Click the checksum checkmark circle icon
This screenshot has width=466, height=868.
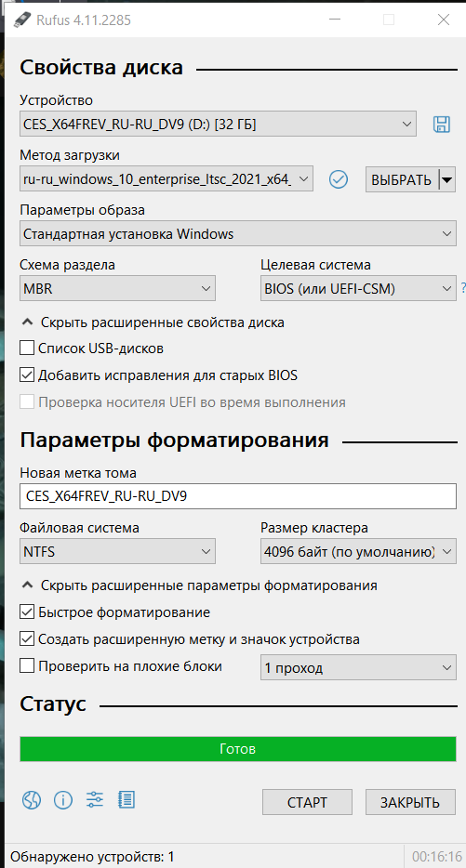tap(338, 178)
